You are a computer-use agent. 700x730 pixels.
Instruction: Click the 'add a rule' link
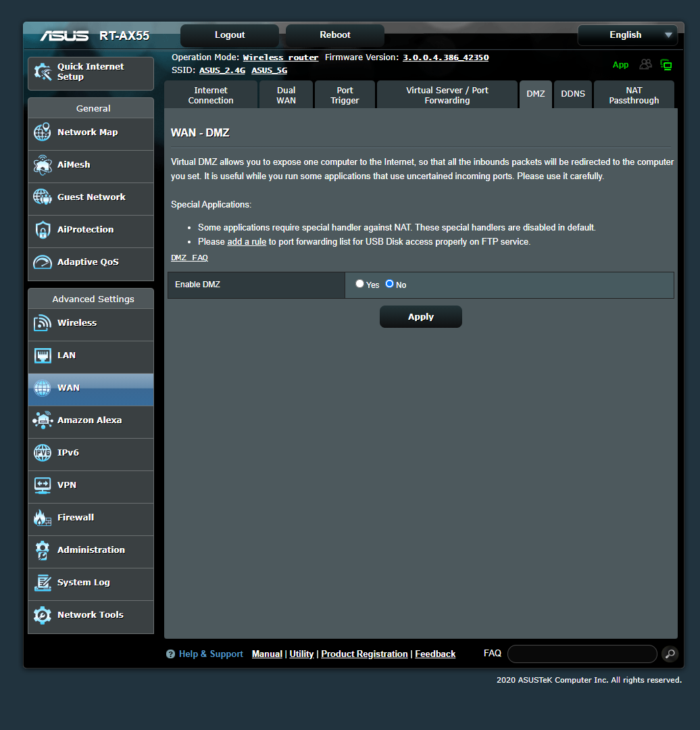(x=247, y=241)
